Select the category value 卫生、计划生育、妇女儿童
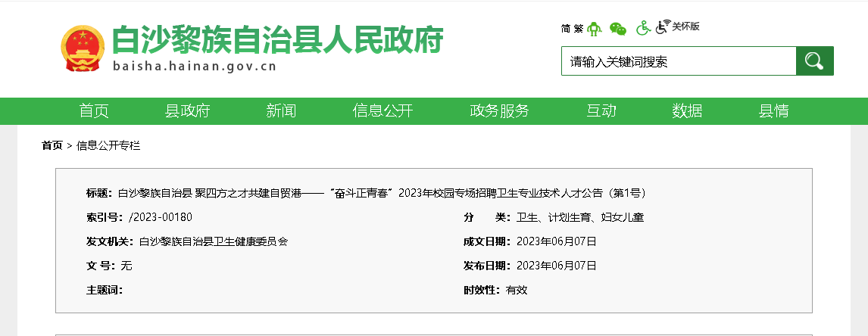Image resolution: width=868 pixels, height=336 pixels. point(580,217)
